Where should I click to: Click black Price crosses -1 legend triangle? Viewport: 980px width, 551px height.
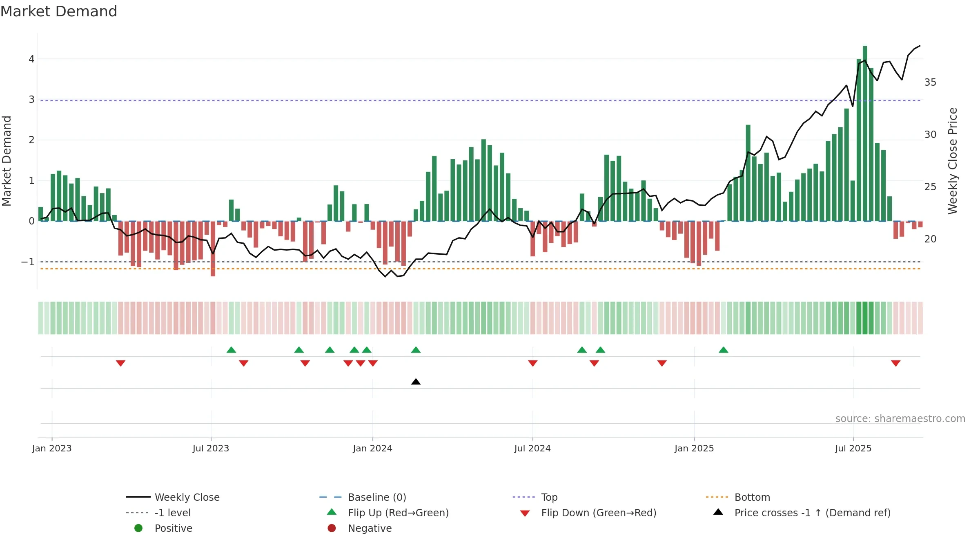(718, 512)
